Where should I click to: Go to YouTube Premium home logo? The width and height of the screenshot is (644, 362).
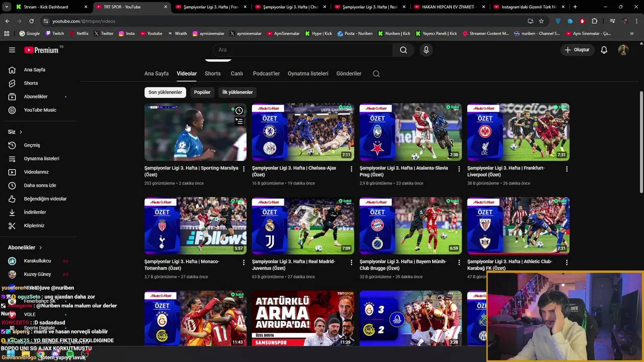pyautogui.click(x=42, y=50)
